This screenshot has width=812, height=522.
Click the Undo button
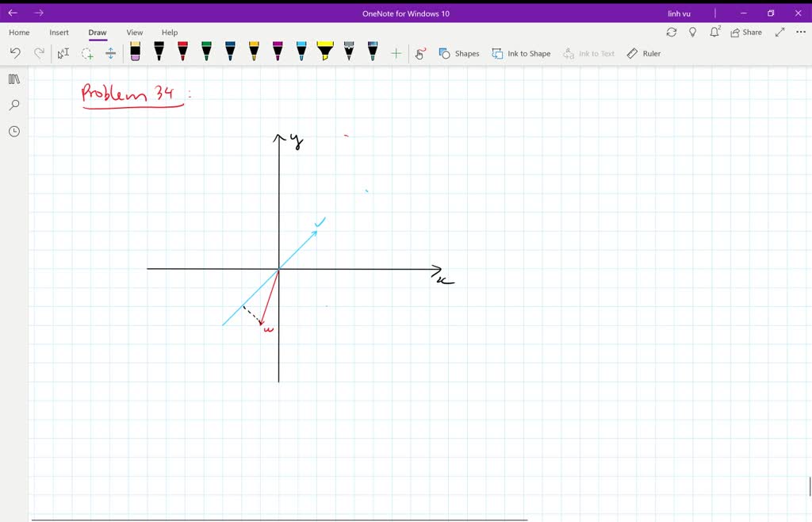point(14,53)
